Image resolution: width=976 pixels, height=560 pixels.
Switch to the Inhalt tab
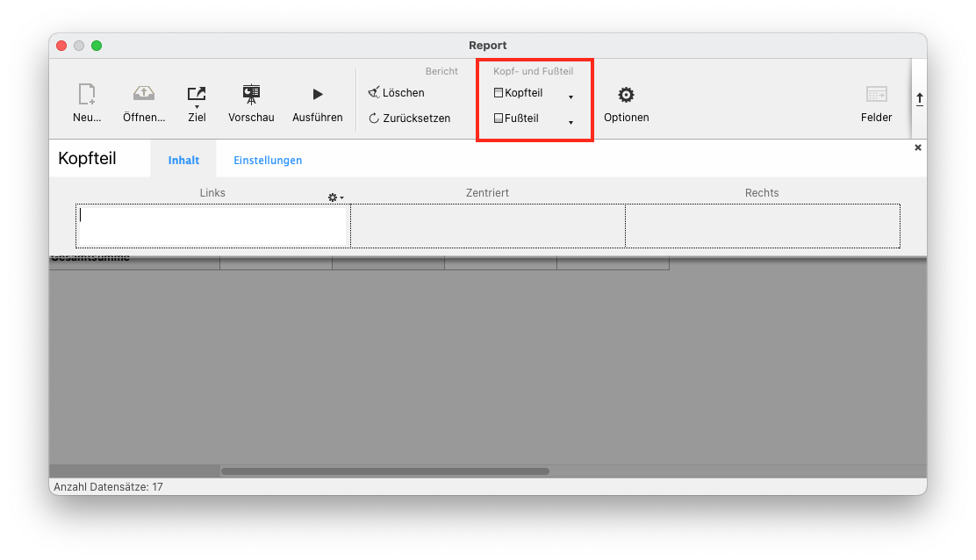(183, 161)
